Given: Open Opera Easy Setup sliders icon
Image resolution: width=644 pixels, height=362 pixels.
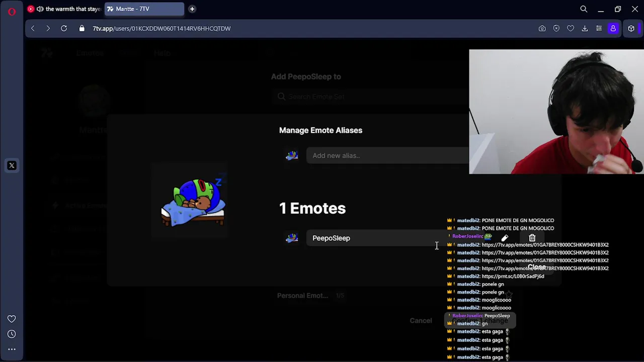Looking at the screenshot, I should pos(599,29).
